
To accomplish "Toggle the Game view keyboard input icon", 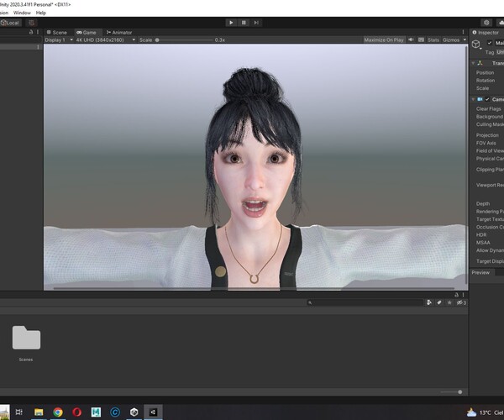I will pyautogui.click(x=421, y=39).
